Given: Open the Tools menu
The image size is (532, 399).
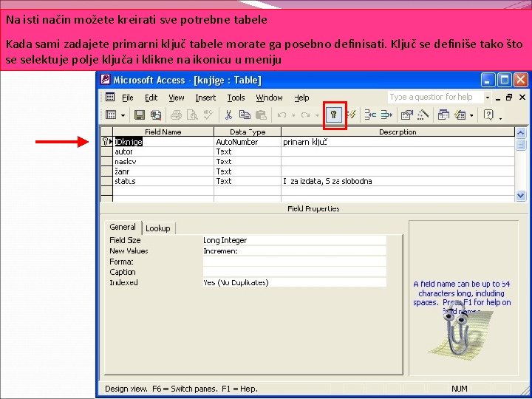Looking at the screenshot, I should click(236, 98).
